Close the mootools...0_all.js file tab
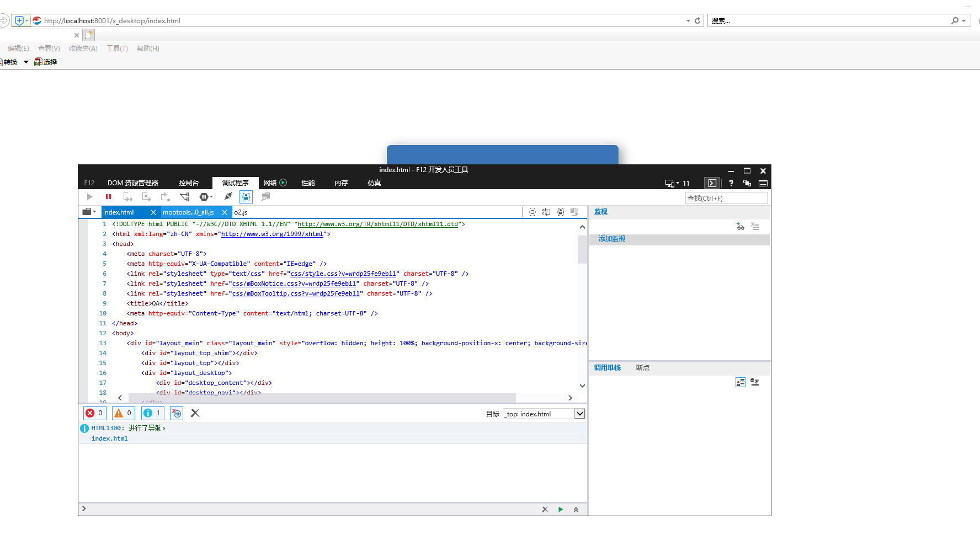The width and height of the screenshot is (980, 541). click(x=225, y=212)
